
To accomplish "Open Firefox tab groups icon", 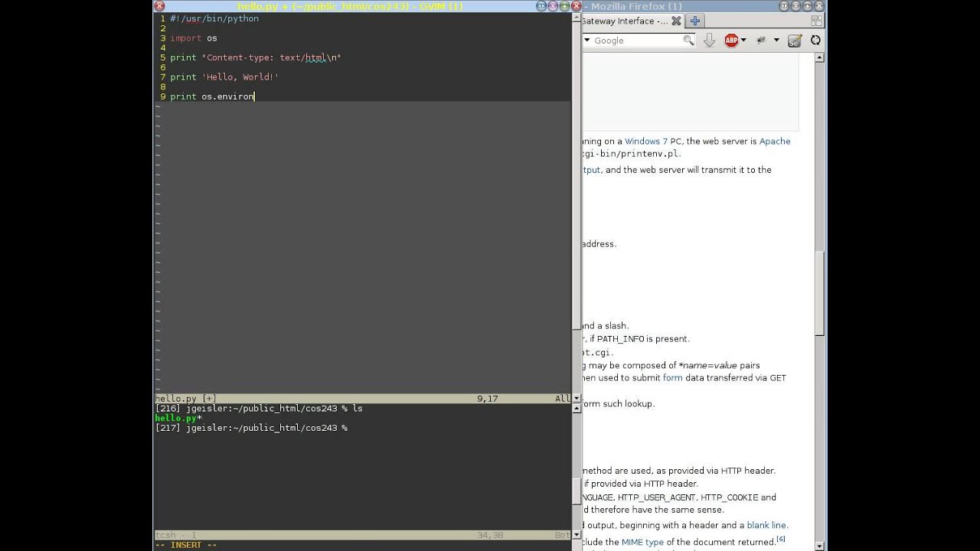I will 815,21.
